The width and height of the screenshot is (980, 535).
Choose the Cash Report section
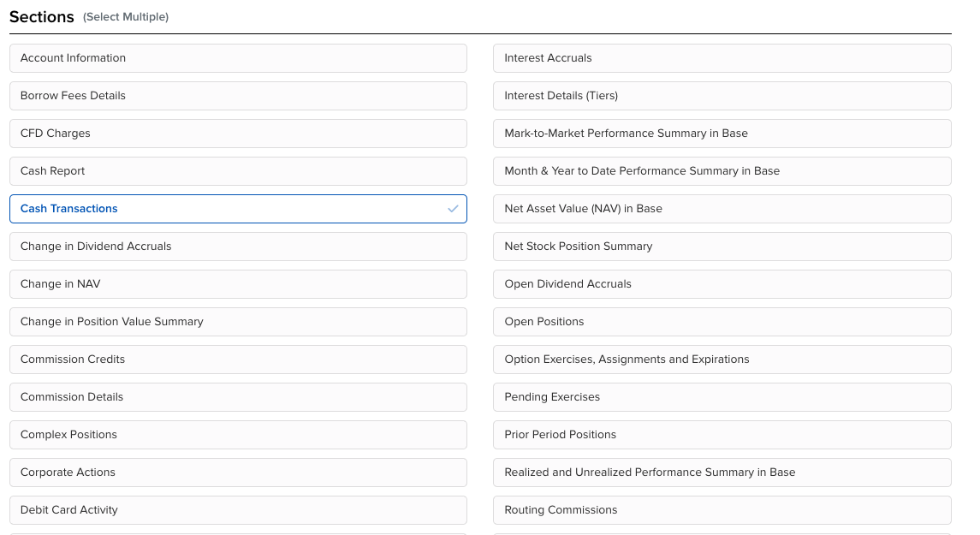(x=238, y=171)
